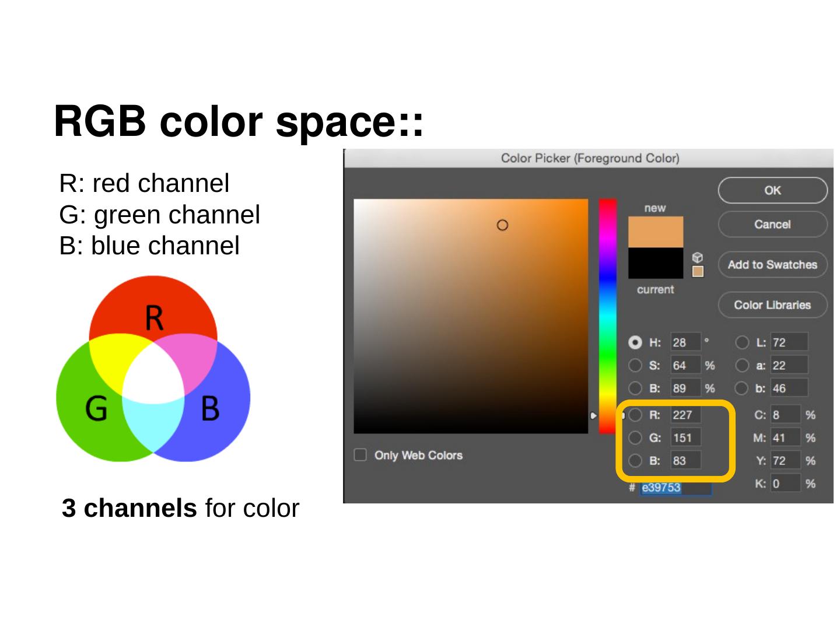Click the current black color preview swatch
840x630 pixels.
(655, 263)
